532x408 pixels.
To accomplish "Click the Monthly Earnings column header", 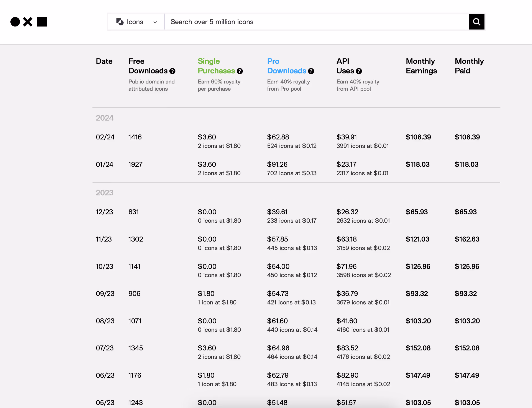I will pos(421,66).
